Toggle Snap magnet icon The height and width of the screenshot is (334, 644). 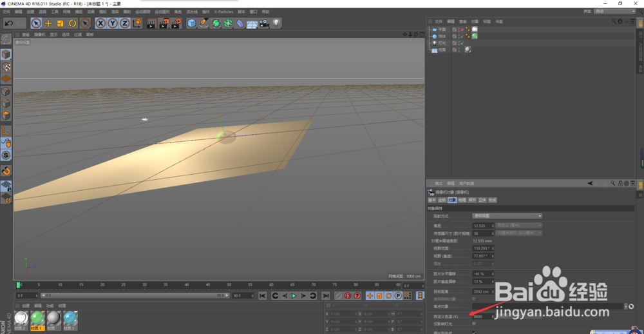coord(6,170)
